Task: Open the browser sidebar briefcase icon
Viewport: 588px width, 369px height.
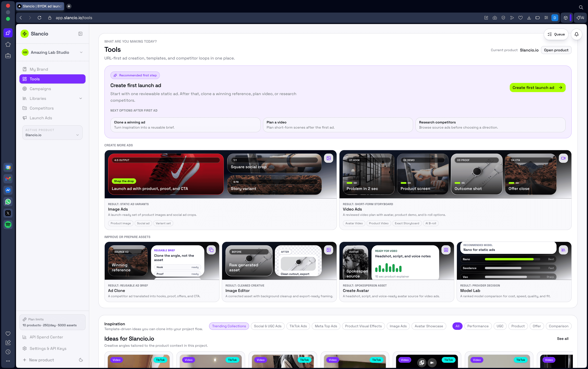Action: [x=8, y=56]
